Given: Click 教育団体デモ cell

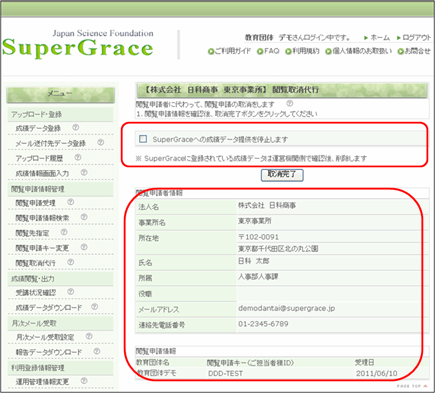Looking at the screenshot, I should pyautogui.click(x=156, y=373).
